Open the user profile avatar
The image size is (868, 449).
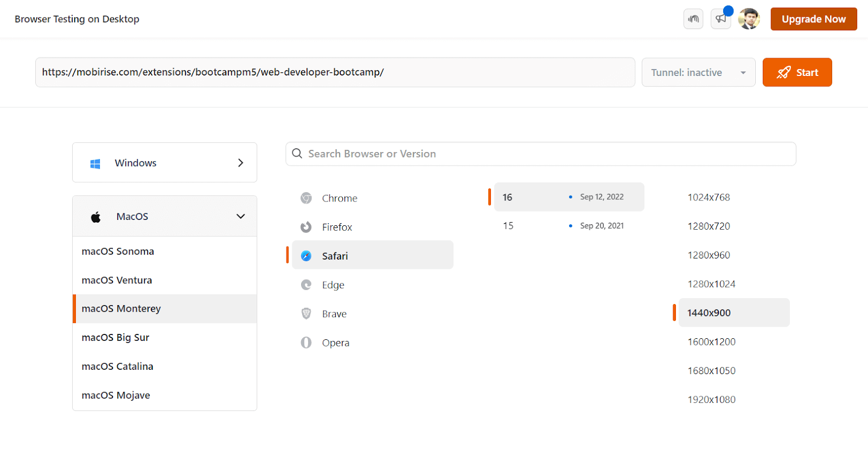coord(749,19)
